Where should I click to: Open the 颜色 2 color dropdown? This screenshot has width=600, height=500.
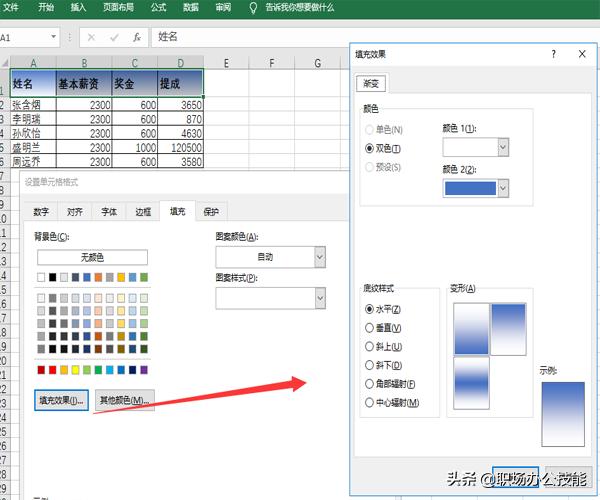(x=503, y=188)
